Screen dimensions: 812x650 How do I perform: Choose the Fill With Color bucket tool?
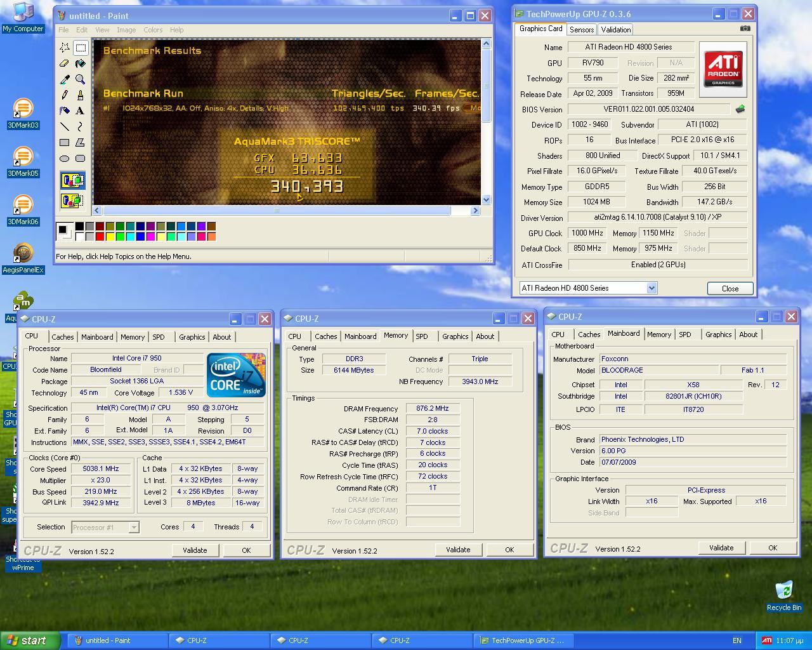(81, 63)
